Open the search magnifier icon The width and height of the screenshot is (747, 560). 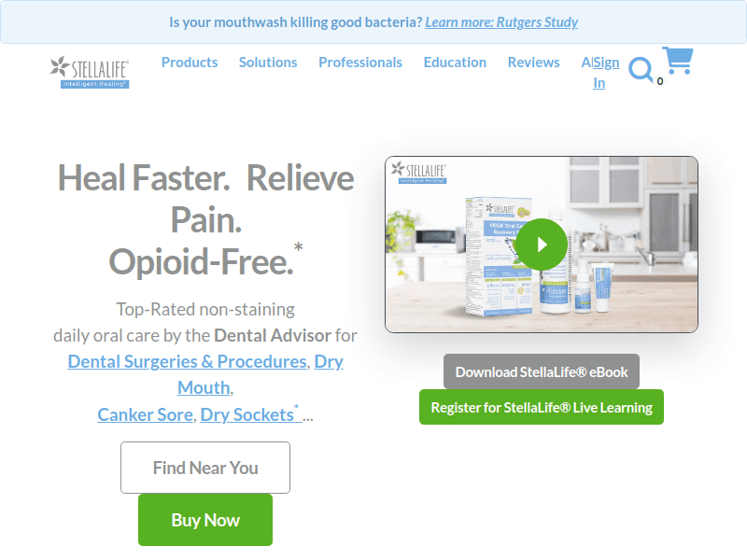[641, 70]
